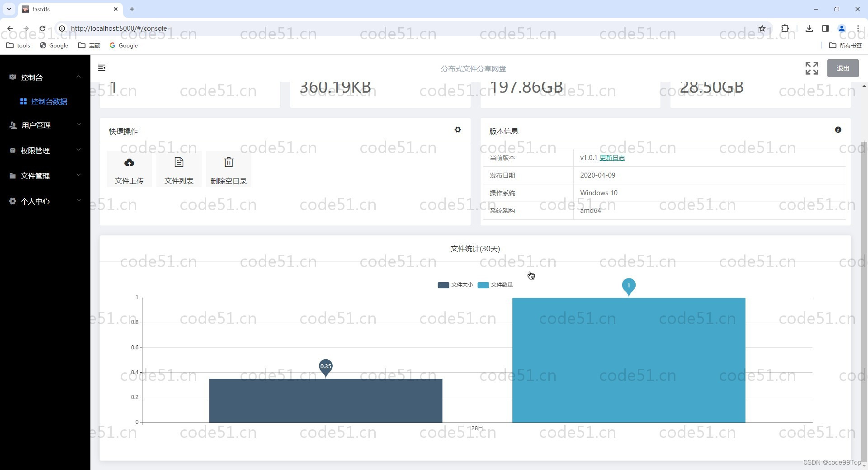Open the tools bookmark folder
The height and width of the screenshot is (470, 868).
pyautogui.click(x=19, y=45)
